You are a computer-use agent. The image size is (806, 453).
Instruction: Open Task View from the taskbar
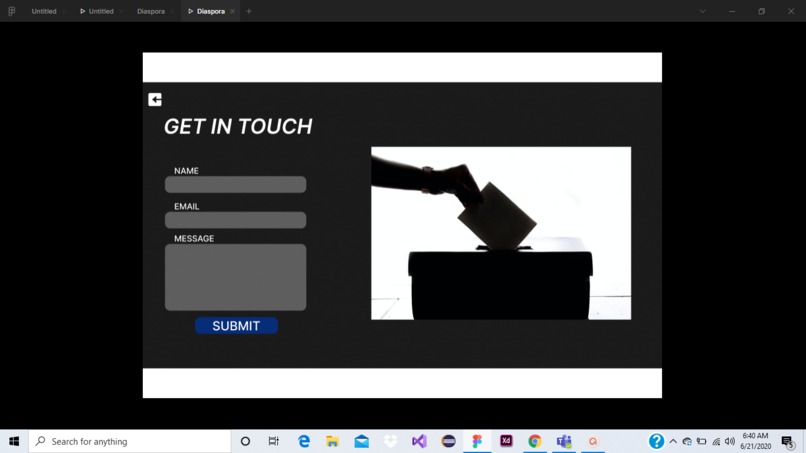[x=273, y=441]
